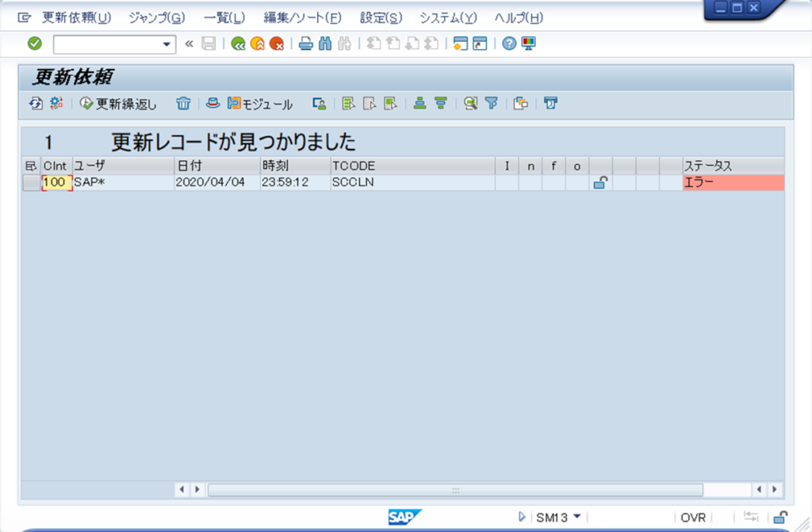Image resolution: width=812 pixels, height=532 pixels.
Task: Click the gears icon next to Refresh
Action: [x=56, y=103]
